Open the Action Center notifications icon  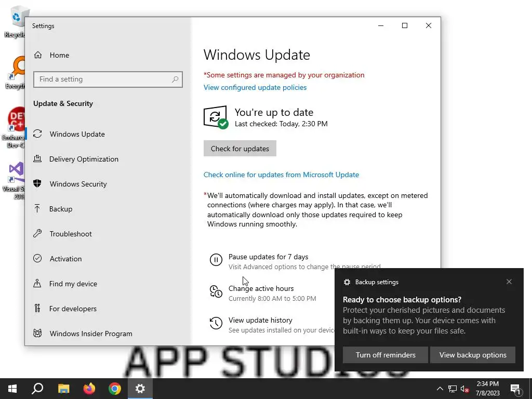[x=516, y=389]
